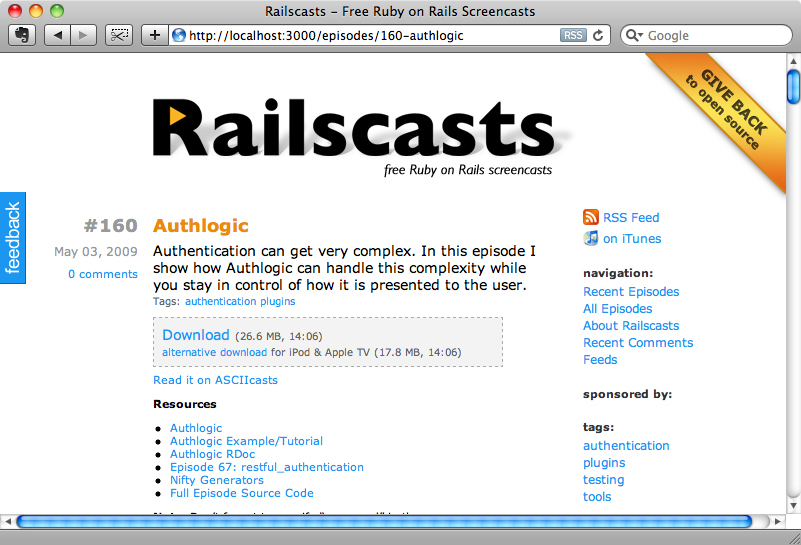Select the tools tag in sidebar
Viewport: 801px width, 545px height.
point(597,496)
